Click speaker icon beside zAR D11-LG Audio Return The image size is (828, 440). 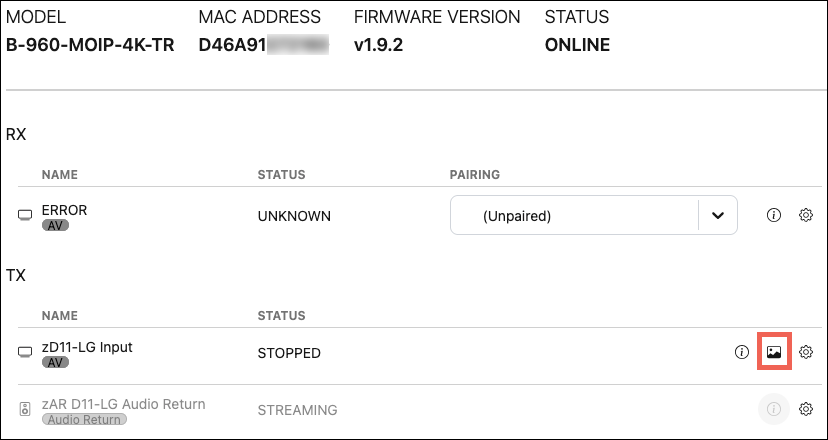click(25, 410)
